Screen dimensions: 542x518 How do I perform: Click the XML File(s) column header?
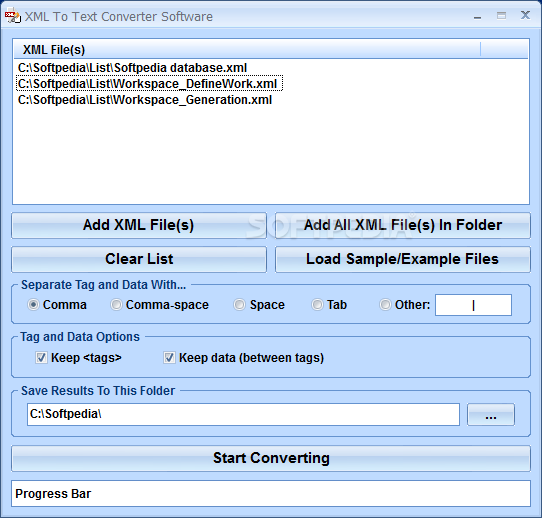coord(247,49)
